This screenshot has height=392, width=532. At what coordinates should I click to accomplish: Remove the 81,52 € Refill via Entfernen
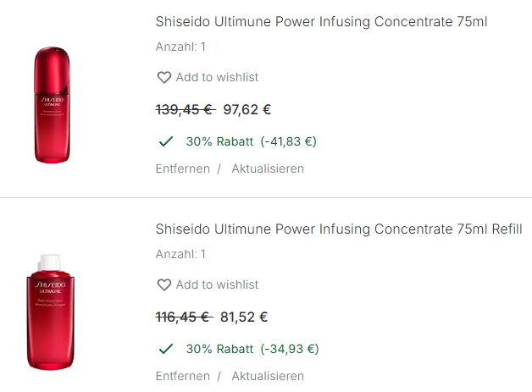pos(182,376)
